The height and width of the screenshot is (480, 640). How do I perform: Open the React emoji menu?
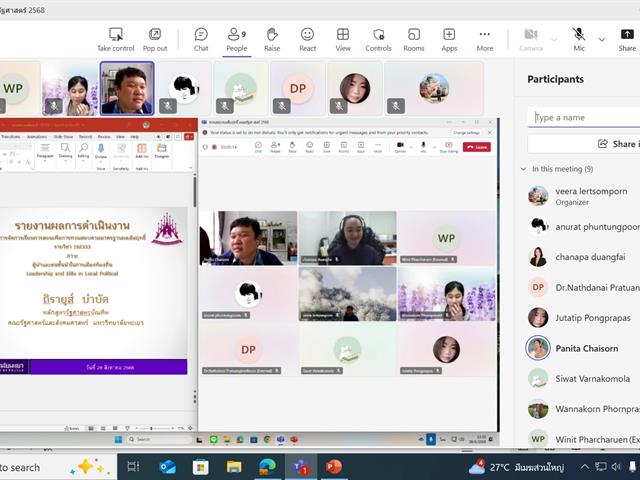coord(307,39)
